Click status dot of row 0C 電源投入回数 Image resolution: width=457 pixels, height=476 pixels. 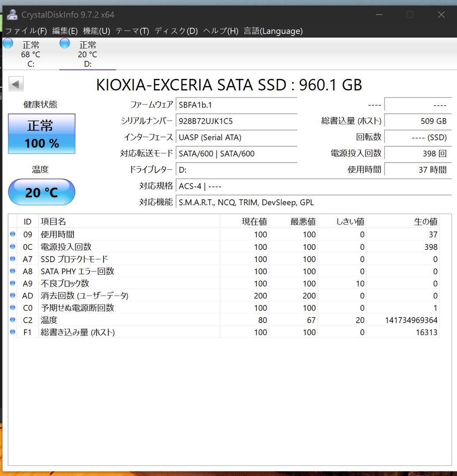point(12,246)
